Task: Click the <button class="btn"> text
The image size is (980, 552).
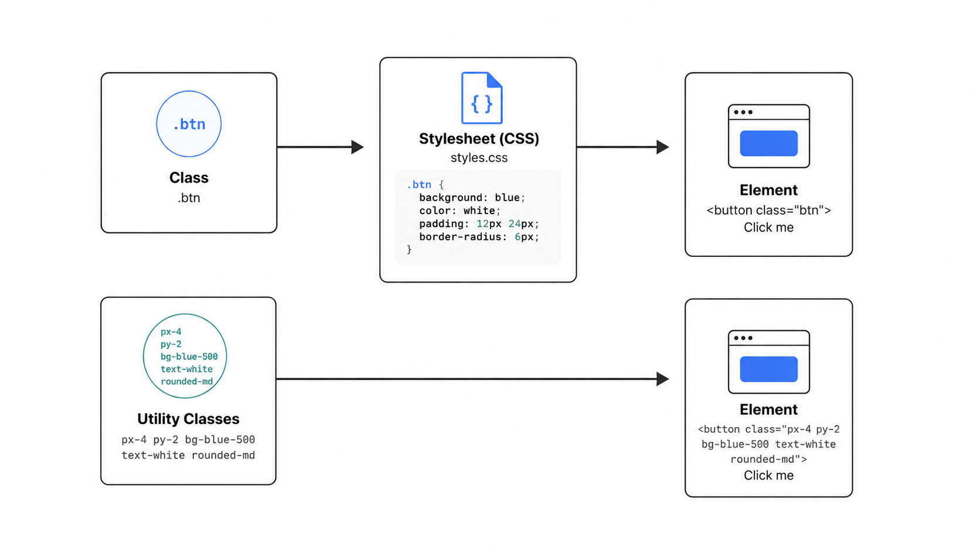Action: click(769, 210)
